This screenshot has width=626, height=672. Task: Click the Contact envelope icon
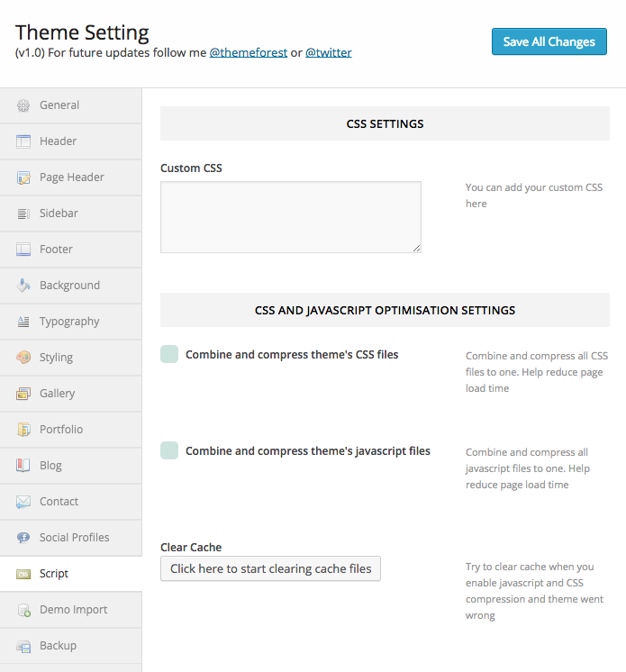click(23, 502)
